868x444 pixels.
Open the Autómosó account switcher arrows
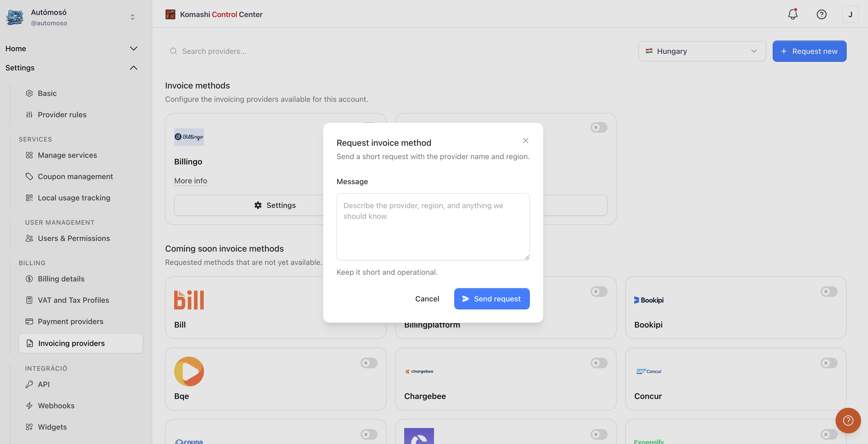[132, 17]
